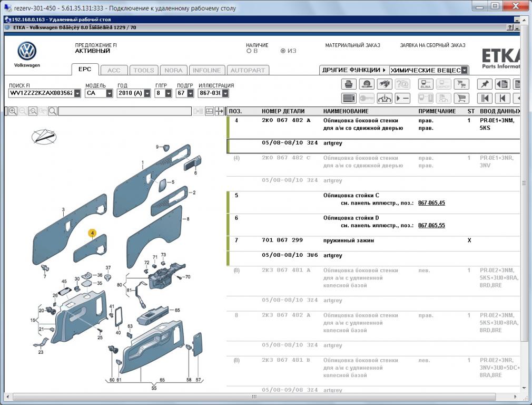This screenshot has height=405, width=532.
Task: Click the split panel layout icon
Action: 209,111
